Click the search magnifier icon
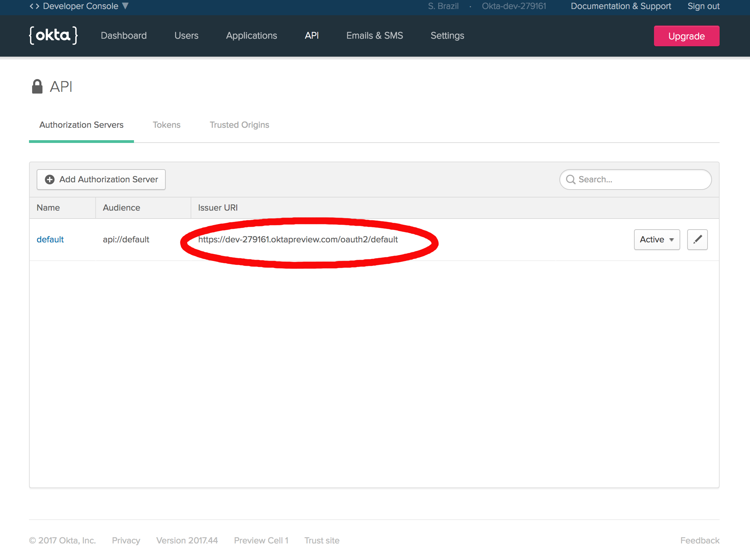750x560 pixels. click(x=571, y=180)
